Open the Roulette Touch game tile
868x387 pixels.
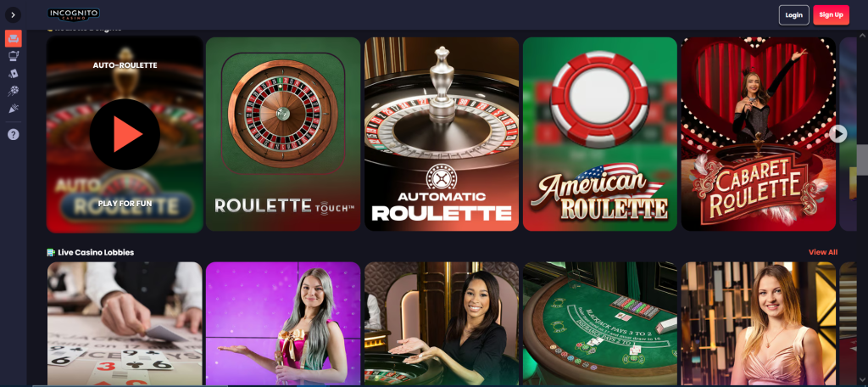(x=283, y=134)
